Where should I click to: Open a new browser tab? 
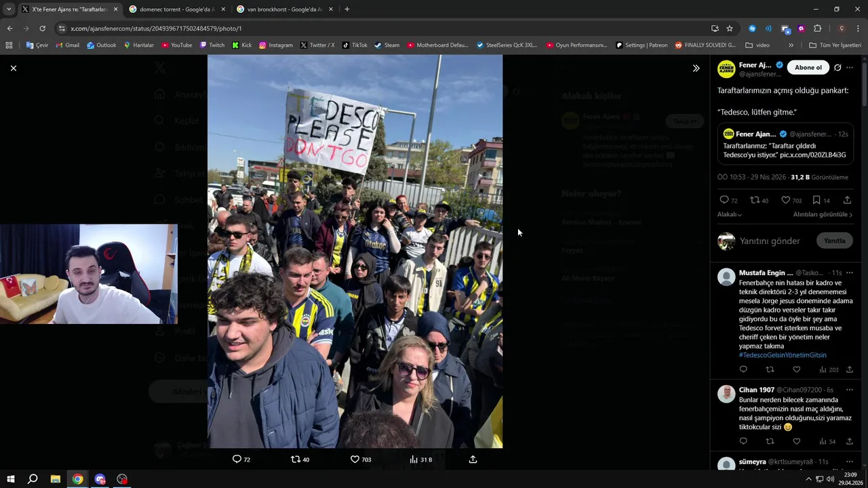pyautogui.click(x=347, y=9)
